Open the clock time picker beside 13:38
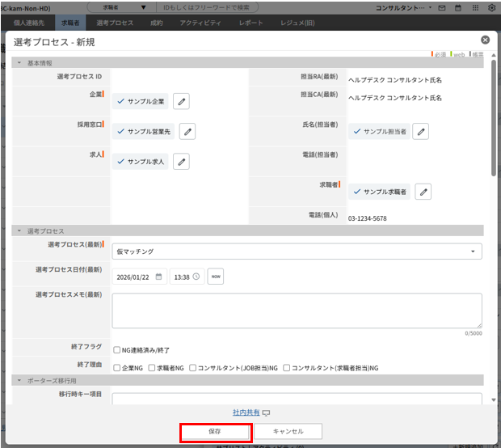501x448 pixels. tap(196, 277)
